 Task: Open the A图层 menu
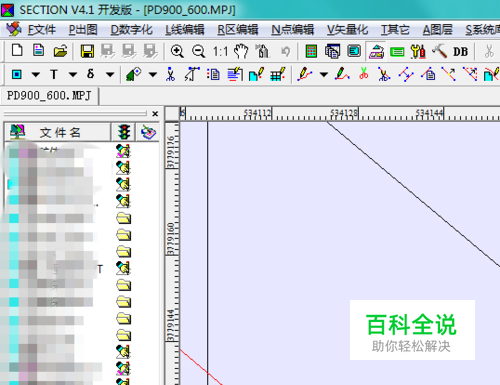click(437, 30)
